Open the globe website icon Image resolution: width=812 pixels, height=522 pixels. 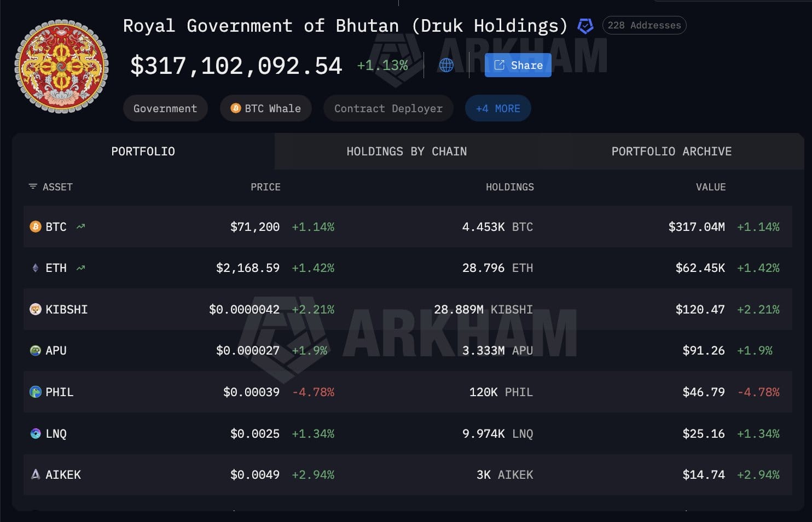[446, 65]
